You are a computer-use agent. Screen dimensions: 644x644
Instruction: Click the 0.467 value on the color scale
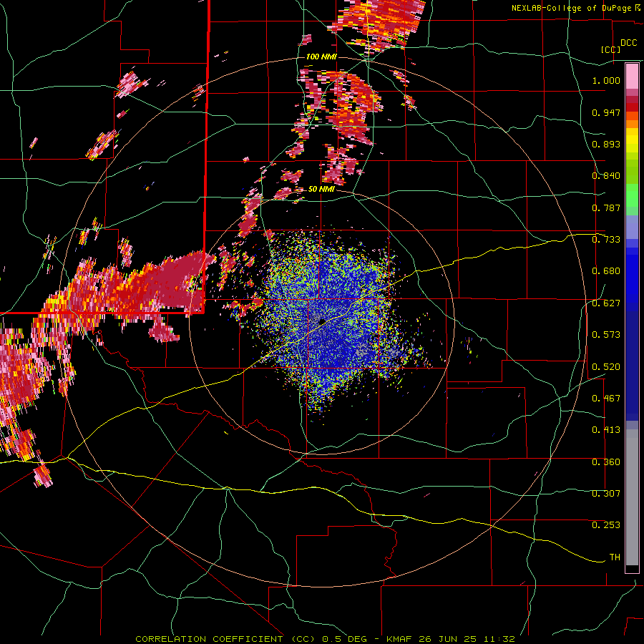pyautogui.click(x=606, y=399)
